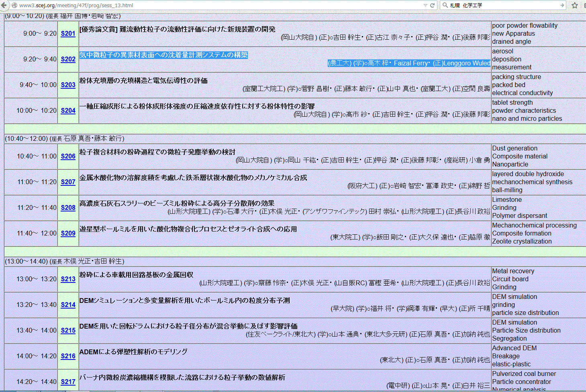Open session link S201
Screen dimensions: 586x392
[x=68, y=34]
